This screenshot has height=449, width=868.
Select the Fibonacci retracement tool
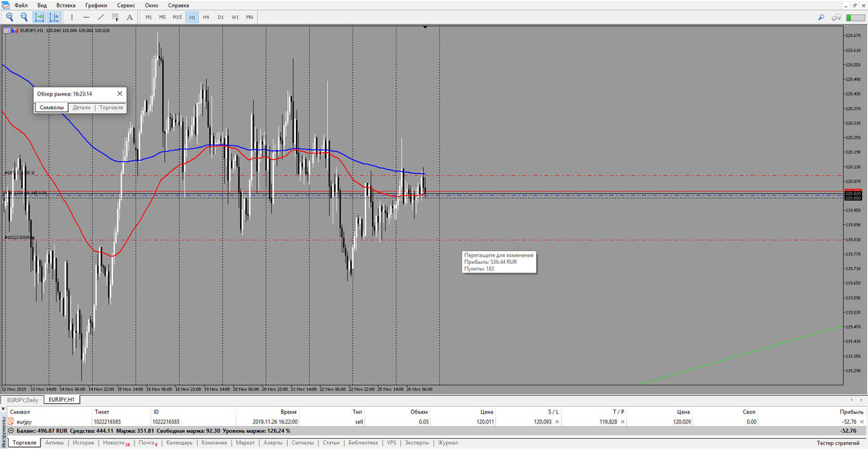pyautogui.click(x=115, y=17)
